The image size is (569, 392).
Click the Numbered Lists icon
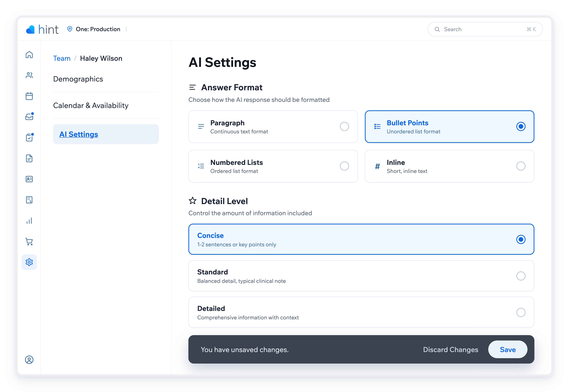[x=201, y=166]
